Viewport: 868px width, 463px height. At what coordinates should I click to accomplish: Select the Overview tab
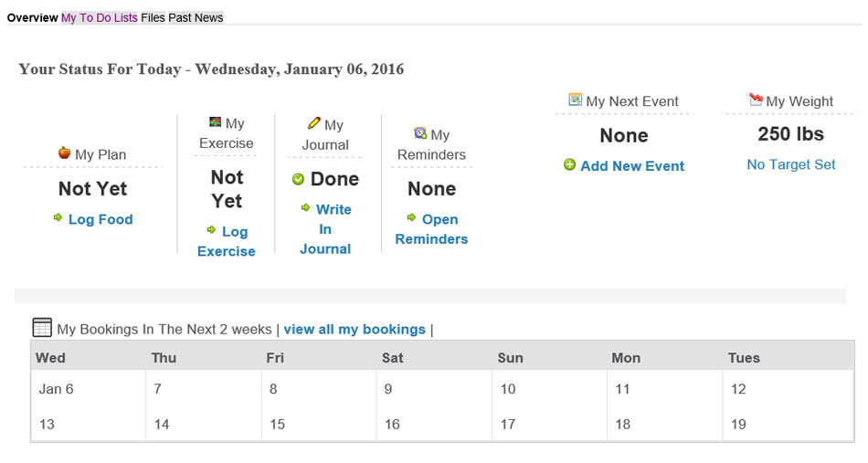[x=33, y=17]
